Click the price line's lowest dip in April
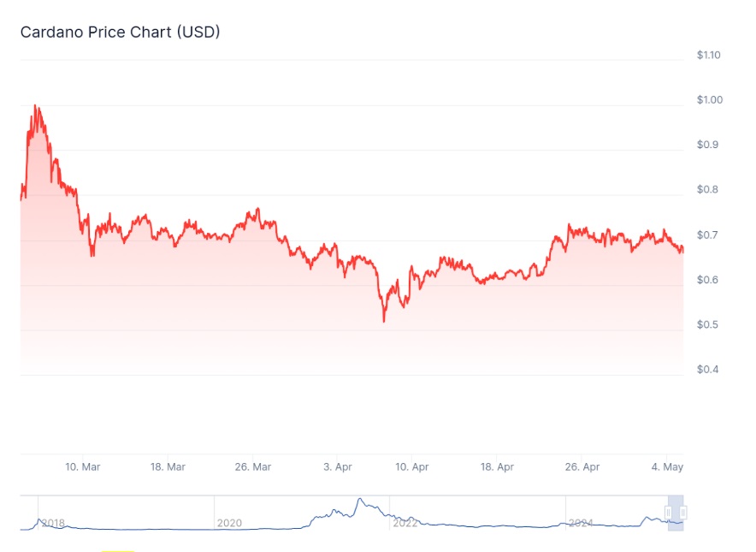Viewport: 756px width, 552px height. tap(383, 321)
